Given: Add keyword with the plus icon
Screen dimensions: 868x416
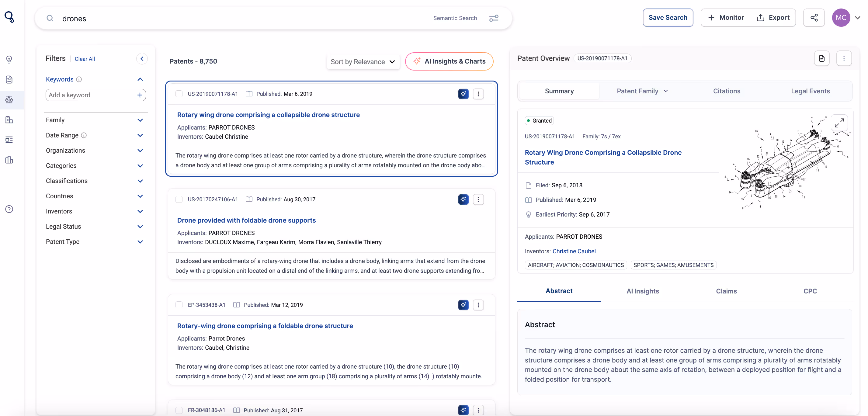Looking at the screenshot, I should (140, 95).
